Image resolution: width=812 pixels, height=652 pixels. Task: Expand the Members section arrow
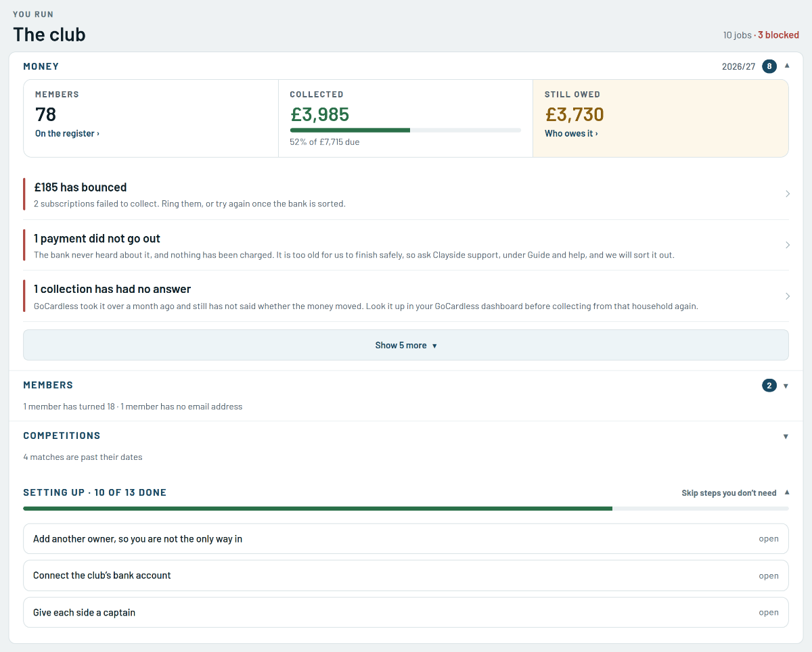click(786, 386)
